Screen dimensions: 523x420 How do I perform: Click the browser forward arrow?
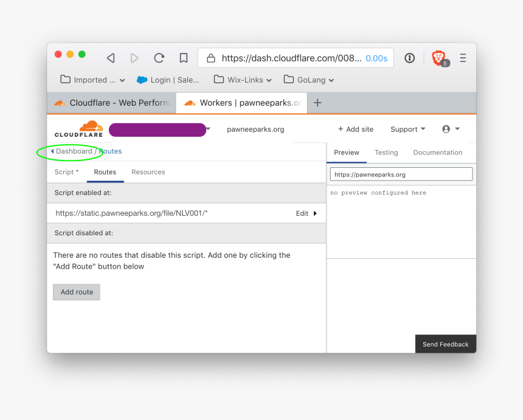[x=134, y=58]
